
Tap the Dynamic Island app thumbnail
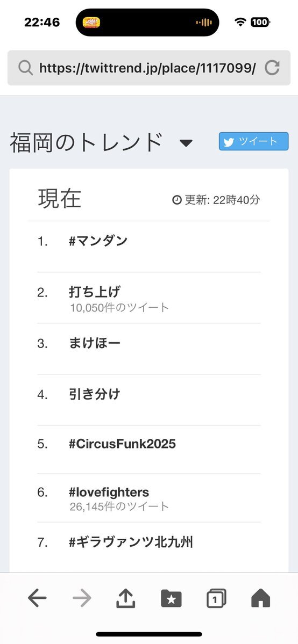(x=92, y=22)
